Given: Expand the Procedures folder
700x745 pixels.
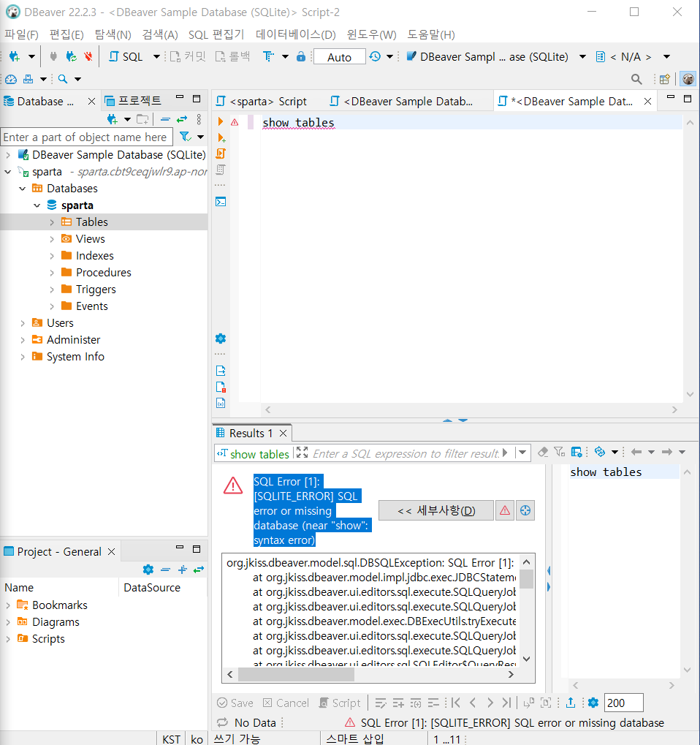Looking at the screenshot, I should coord(52,273).
